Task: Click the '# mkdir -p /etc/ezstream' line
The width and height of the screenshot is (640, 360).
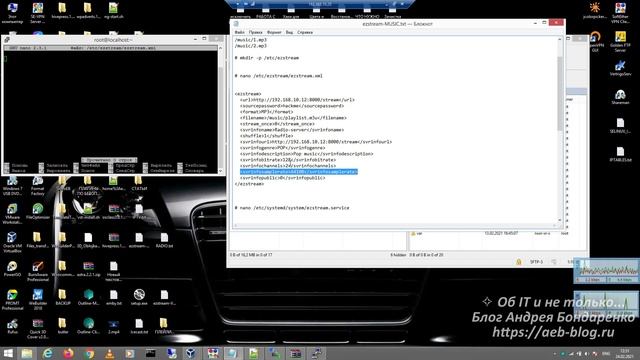Action: [x=267, y=58]
